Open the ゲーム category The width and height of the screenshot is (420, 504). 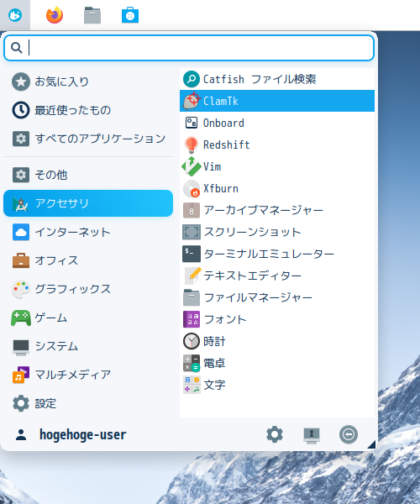tap(88, 318)
